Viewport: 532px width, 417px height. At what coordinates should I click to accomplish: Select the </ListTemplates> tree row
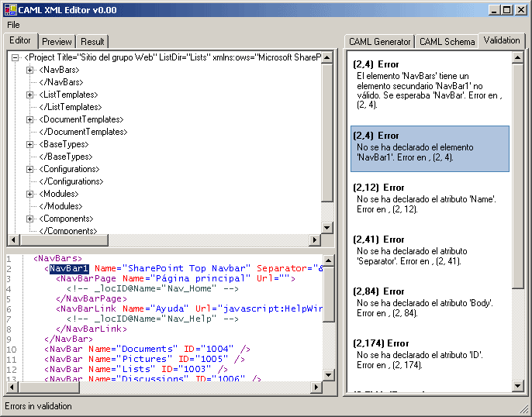(71, 107)
